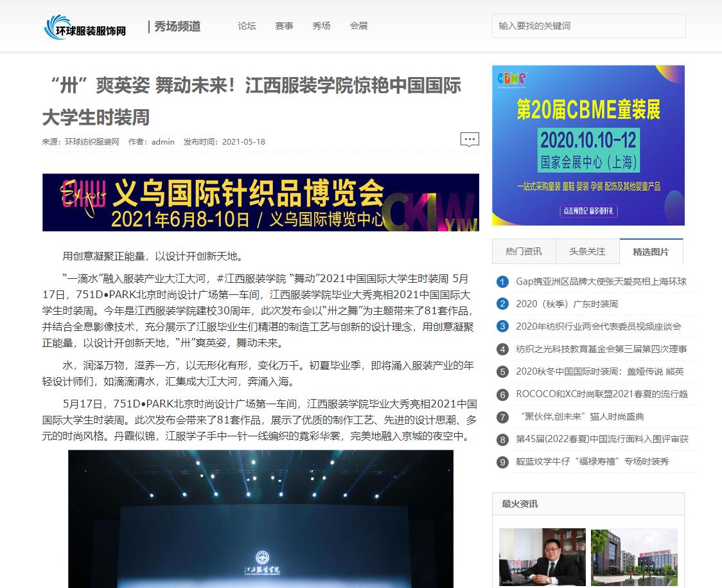
Task: Open Gap携亚洲区品牌大使 article link
Action: coord(601,281)
